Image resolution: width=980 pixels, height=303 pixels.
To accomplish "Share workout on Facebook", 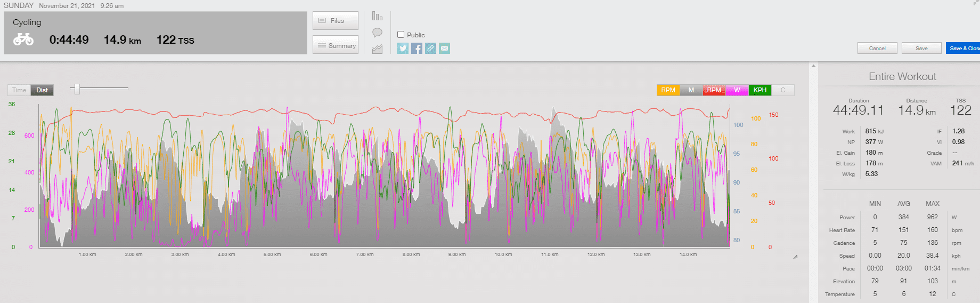I will (x=417, y=49).
